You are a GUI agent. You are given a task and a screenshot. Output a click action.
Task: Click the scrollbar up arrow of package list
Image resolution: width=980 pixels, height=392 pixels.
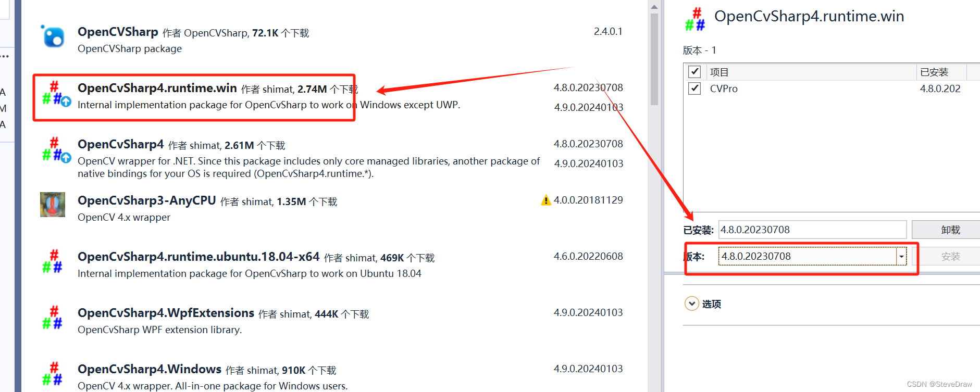[x=654, y=7]
